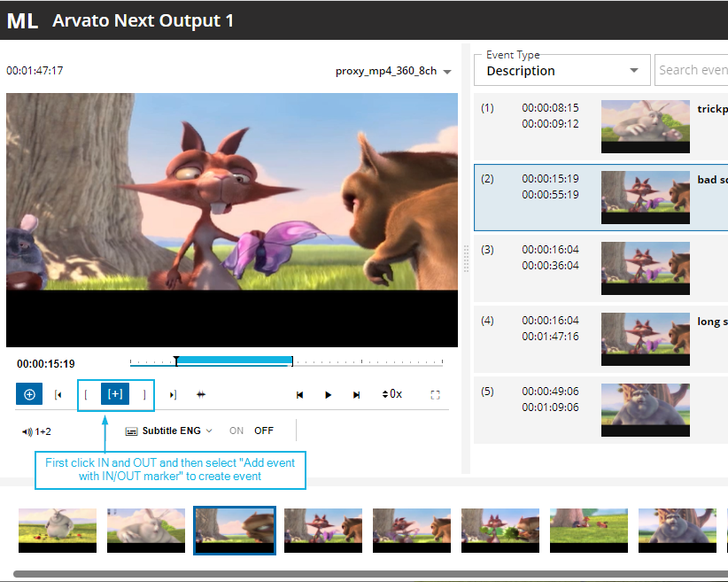
Task: Turn subtitles OFF
Action: pos(264,431)
